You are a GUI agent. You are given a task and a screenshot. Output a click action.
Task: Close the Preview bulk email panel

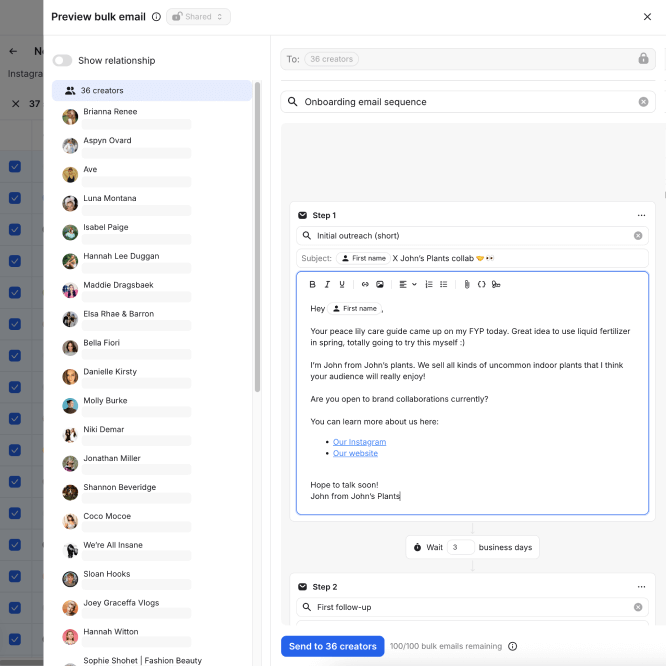pos(647,17)
